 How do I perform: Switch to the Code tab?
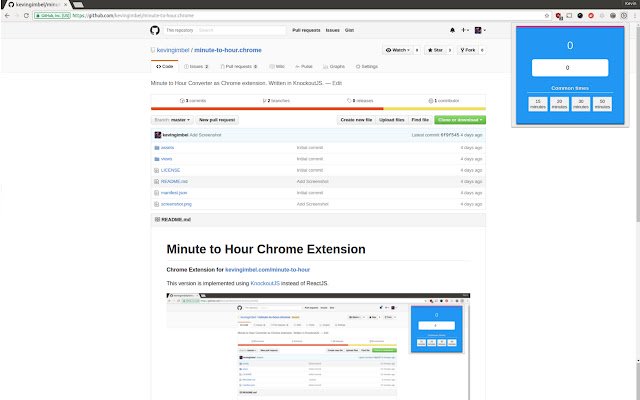pos(164,67)
